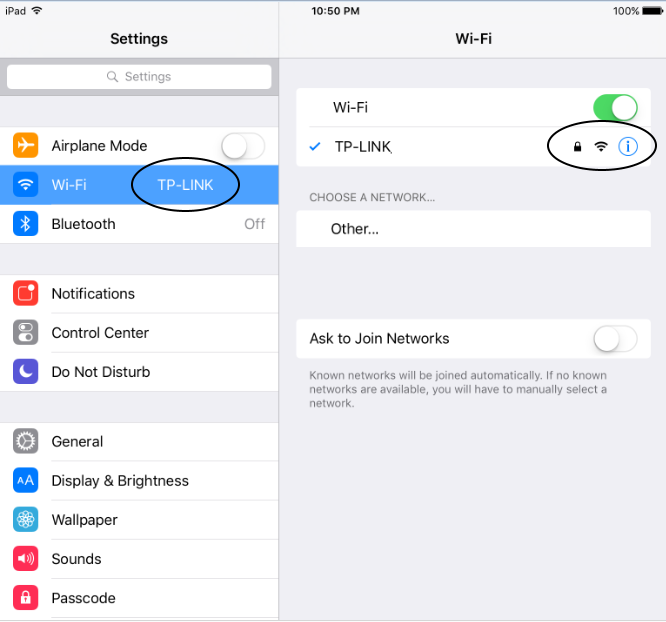Open the Passcode settings row
The image size is (666, 622).
[139, 598]
